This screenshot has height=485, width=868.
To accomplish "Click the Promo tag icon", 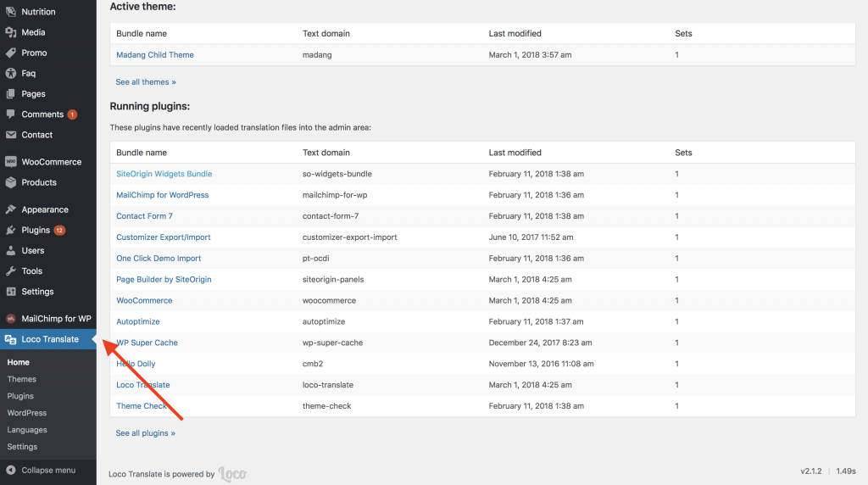I will click(10, 53).
